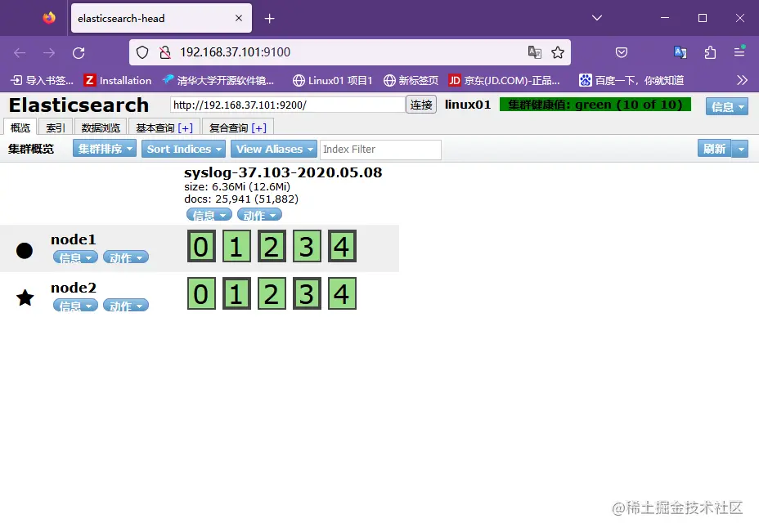Click the translate page icon in address bar

pyautogui.click(x=534, y=52)
